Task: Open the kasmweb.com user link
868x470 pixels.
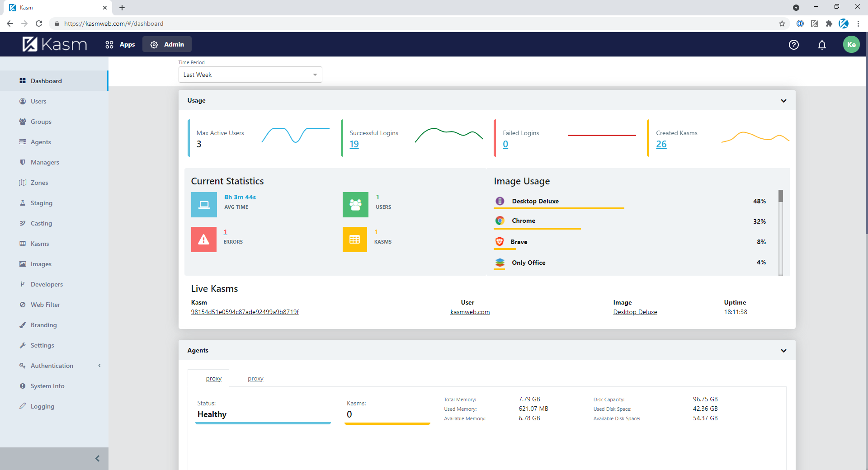Action: click(x=470, y=312)
